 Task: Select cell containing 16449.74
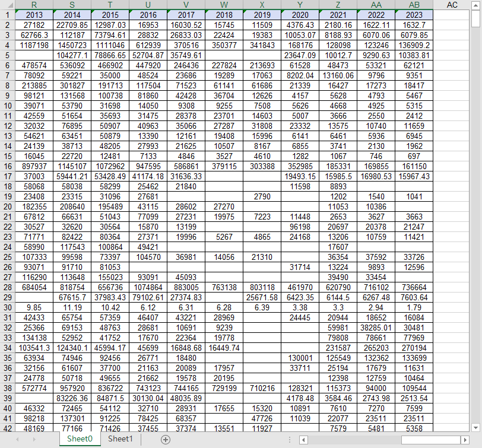(x=224, y=348)
